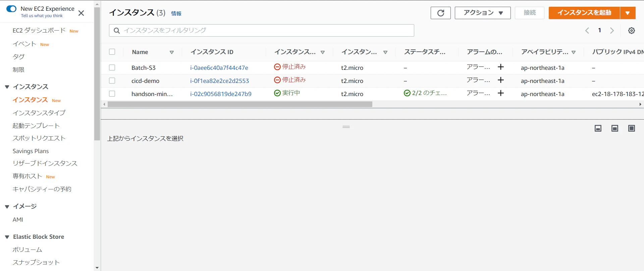Add alarm for cicd-demo instance
Screen dimensions: 644x271
coord(500,80)
